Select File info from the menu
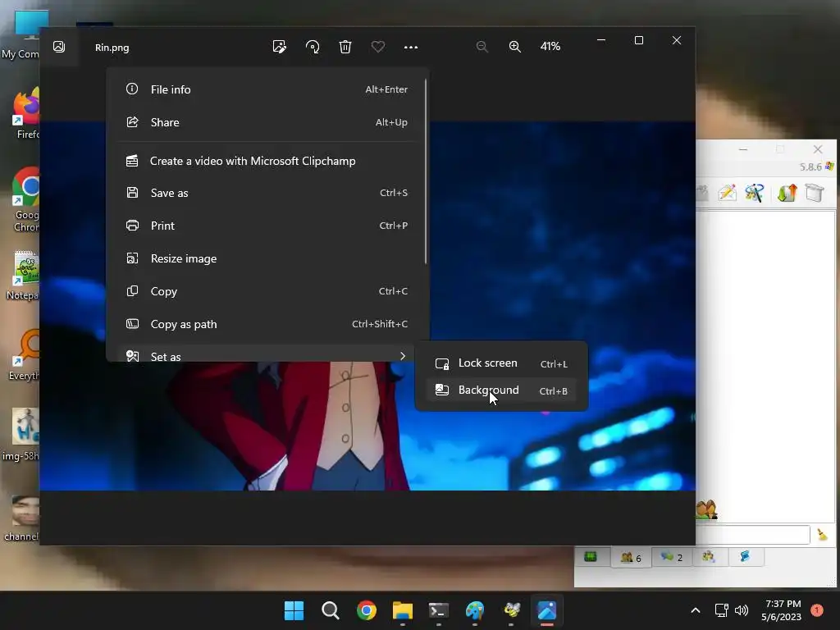840x630 pixels. coord(267,89)
